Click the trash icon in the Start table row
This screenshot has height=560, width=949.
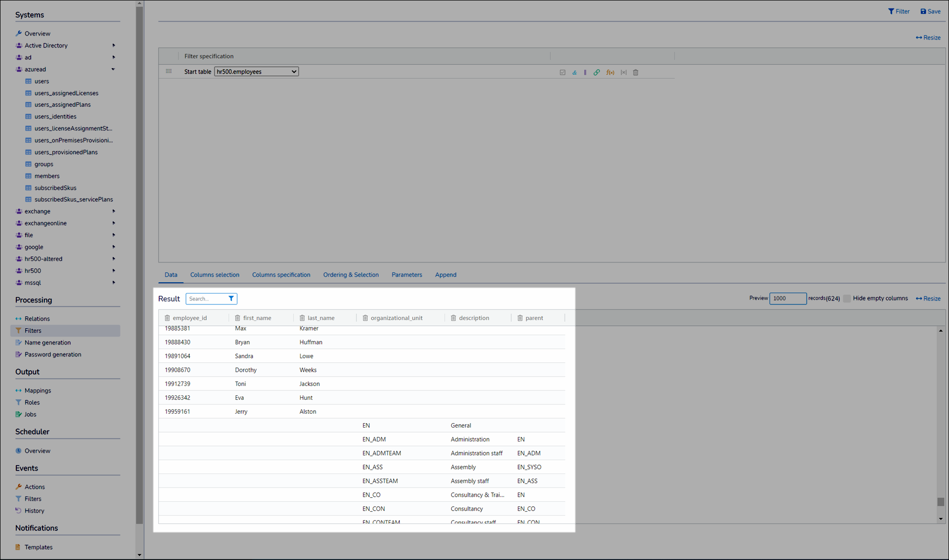tap(636, 73)
